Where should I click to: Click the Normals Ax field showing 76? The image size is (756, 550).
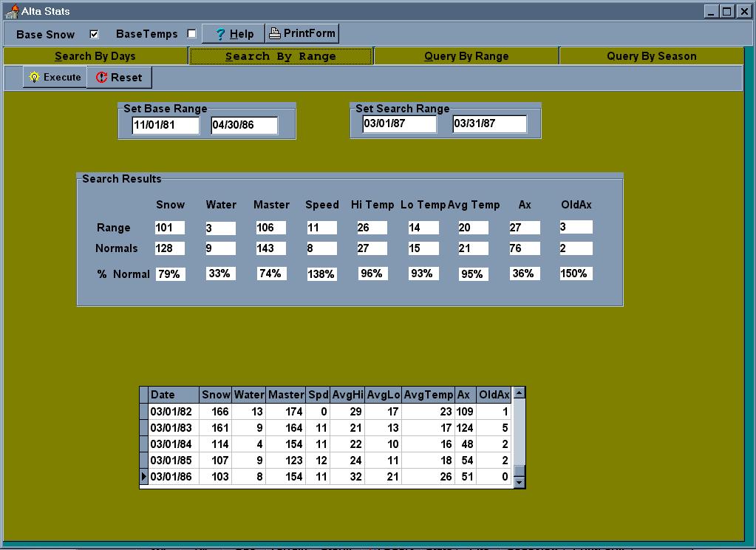tap(525, 248)
